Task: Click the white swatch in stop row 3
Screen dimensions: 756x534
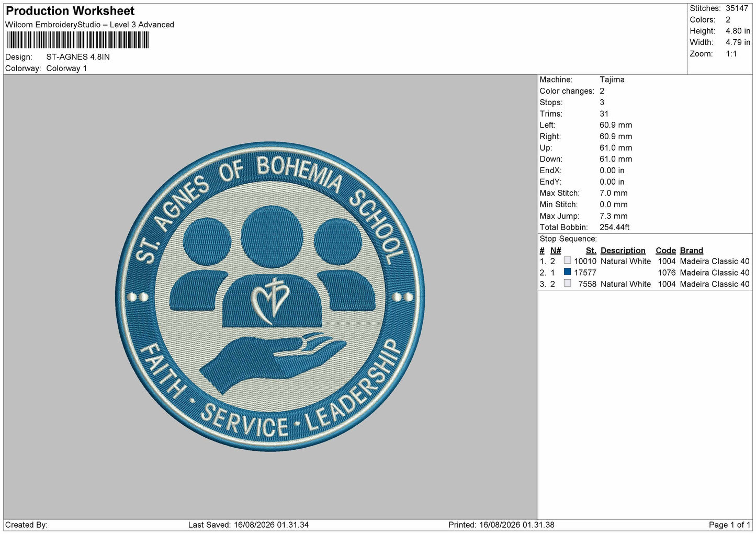Action: tap(567, 283)
